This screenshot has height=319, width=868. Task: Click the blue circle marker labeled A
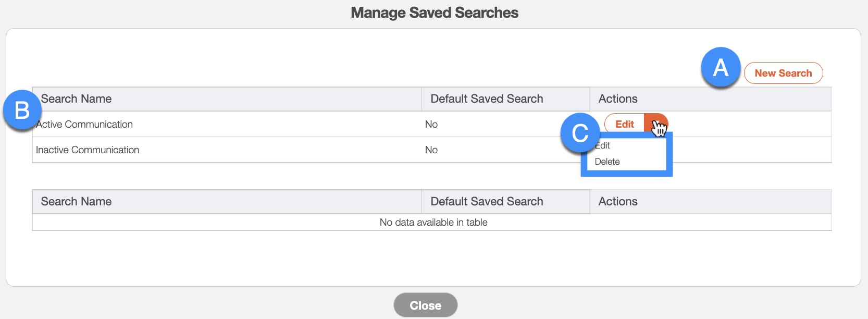[x=721, y=67]
